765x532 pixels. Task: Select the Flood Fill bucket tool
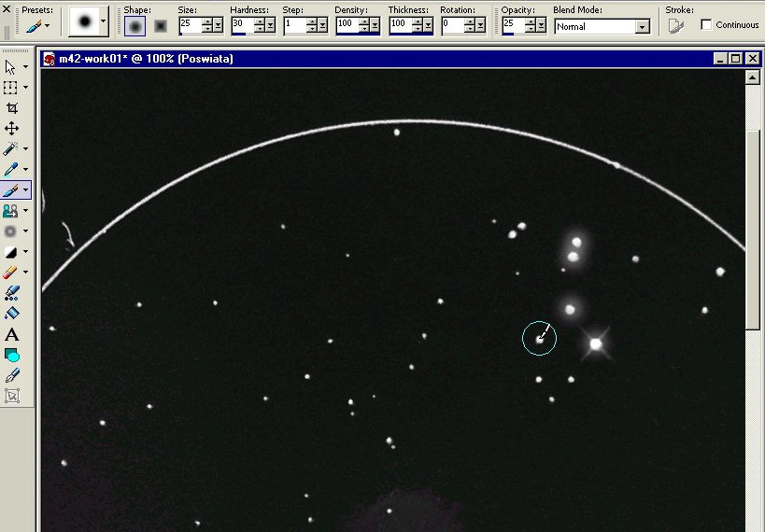(12, 313)
